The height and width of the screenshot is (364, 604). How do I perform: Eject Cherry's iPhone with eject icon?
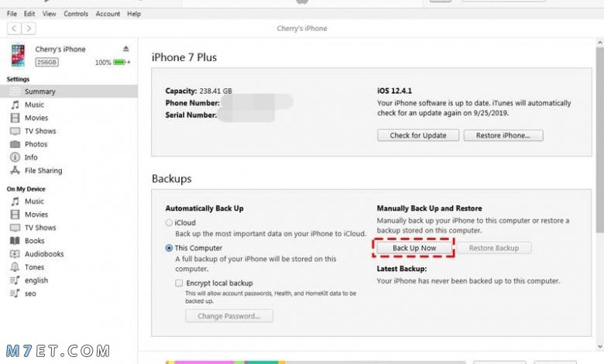point(126,49)
